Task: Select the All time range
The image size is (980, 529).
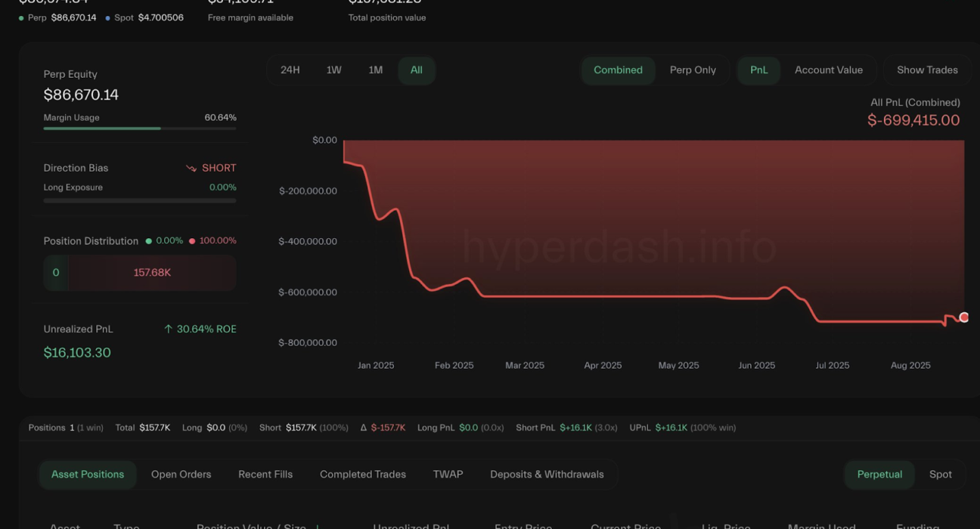Action: 417,70
